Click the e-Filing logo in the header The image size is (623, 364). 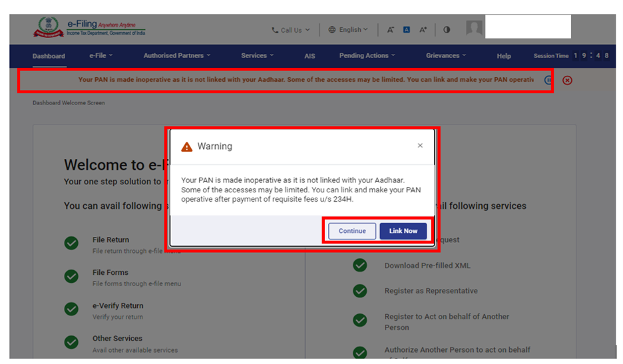[x=89, y=29]
